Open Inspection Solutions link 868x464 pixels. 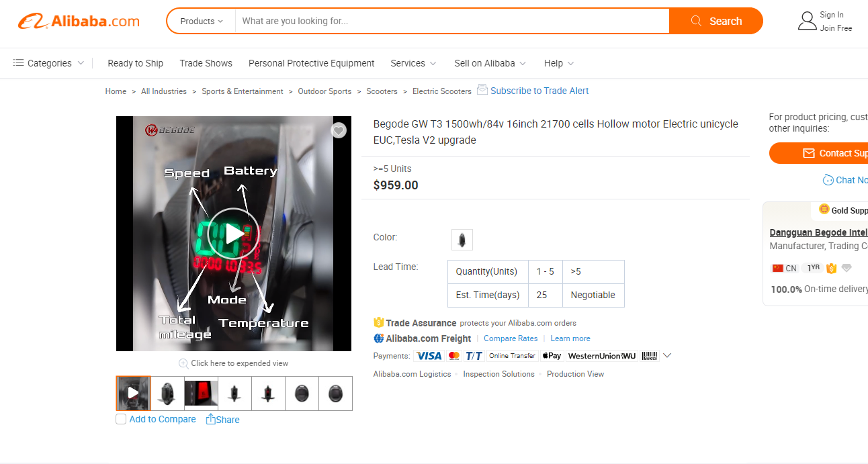click(498, 374)
